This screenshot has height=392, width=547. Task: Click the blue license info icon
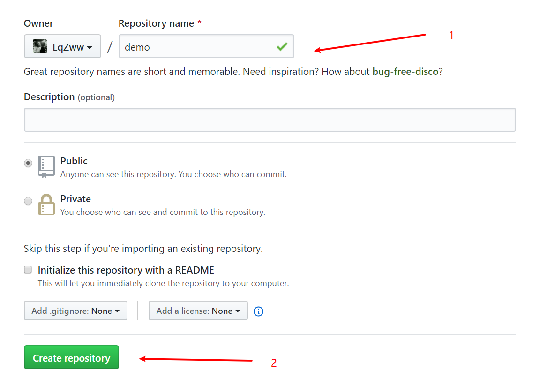(x=258, y=311)
